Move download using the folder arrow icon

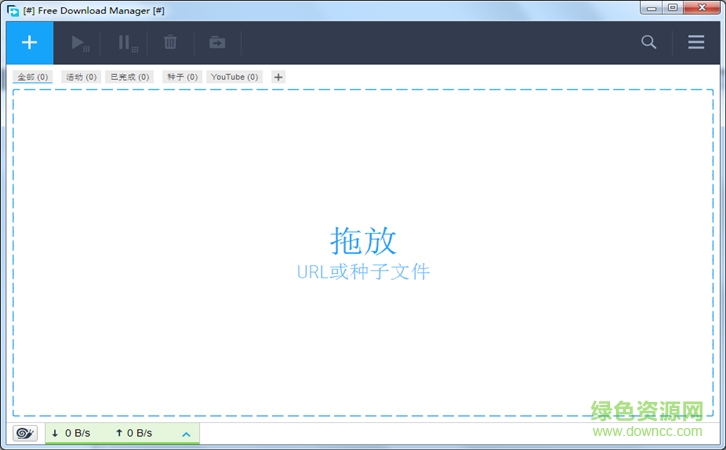tap(217, 43)
